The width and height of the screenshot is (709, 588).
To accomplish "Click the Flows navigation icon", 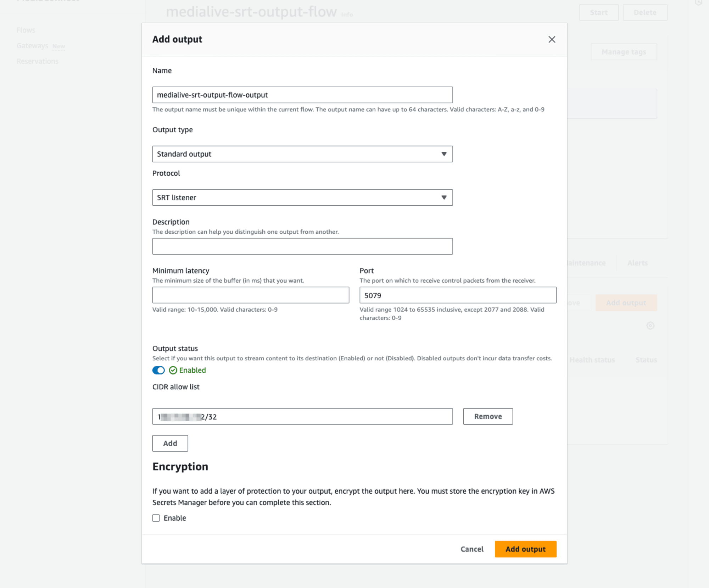I will click(26, 29).
